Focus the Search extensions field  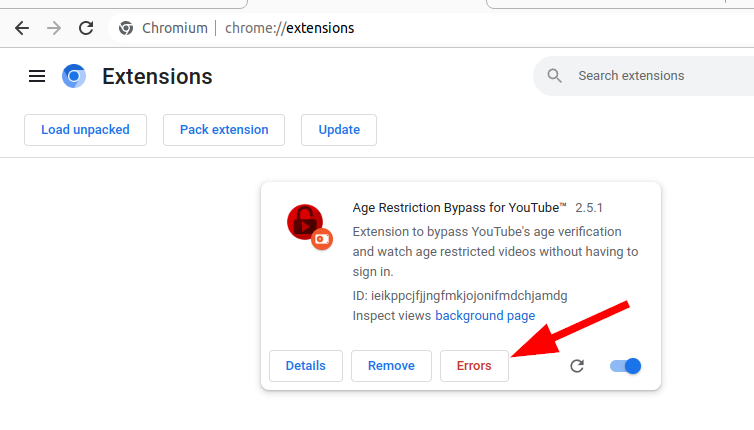tap(644, 76)
